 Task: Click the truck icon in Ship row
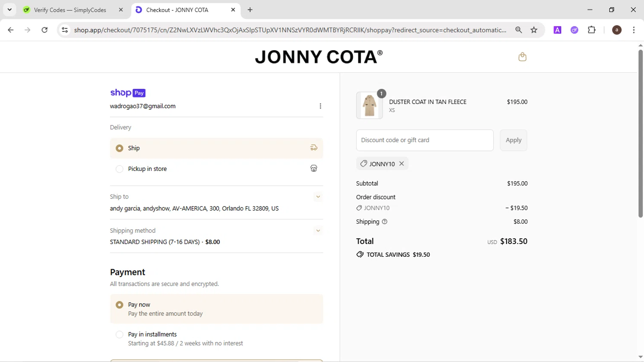pyautogui.click(x=314, y=148)
